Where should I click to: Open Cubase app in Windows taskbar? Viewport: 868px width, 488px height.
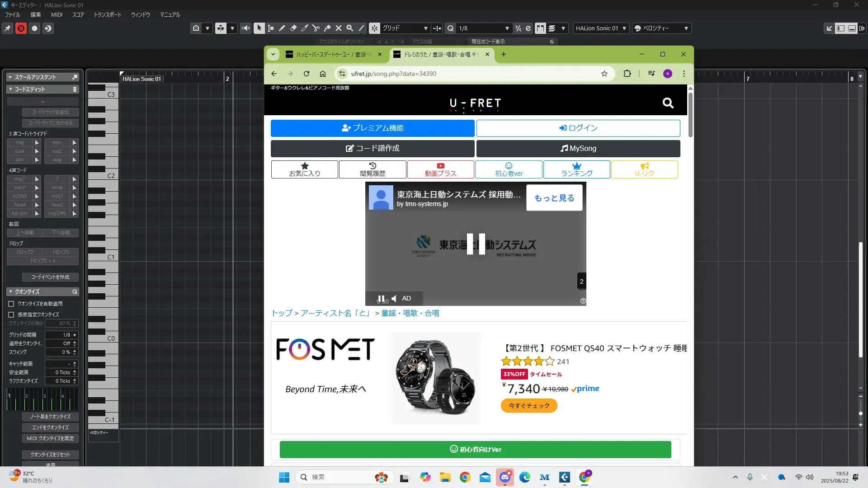click(564, 477)
